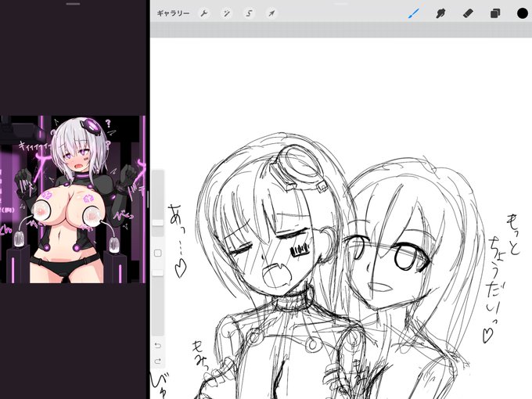Click the brush size slider handle
Viewport: 532px width, 399px height.
click(x=158, y=222)
